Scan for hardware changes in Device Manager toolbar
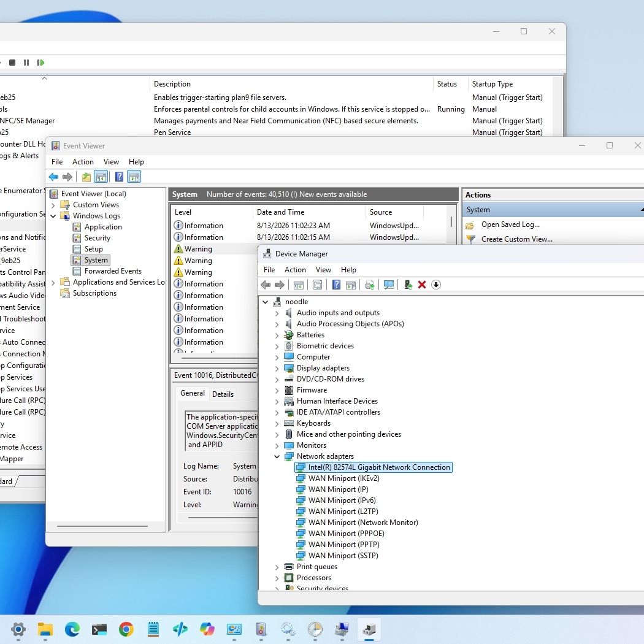The image size is (644, 644). coord(388,285)
